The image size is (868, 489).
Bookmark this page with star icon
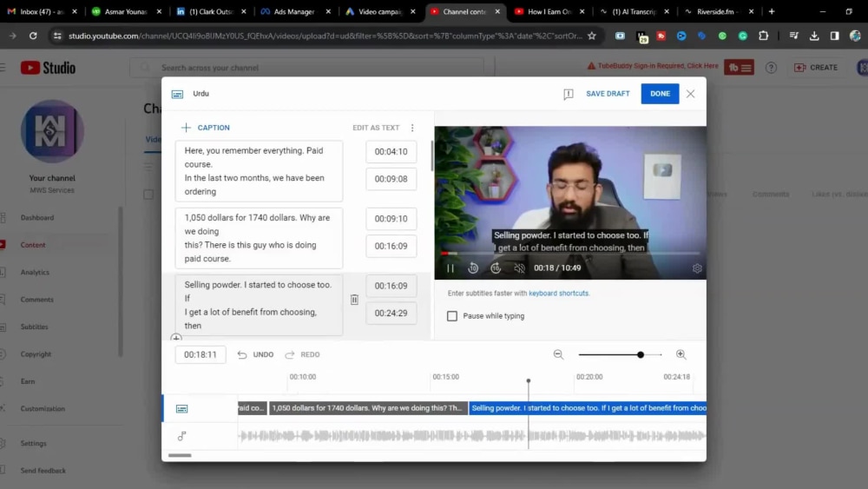tap(592, 36)
